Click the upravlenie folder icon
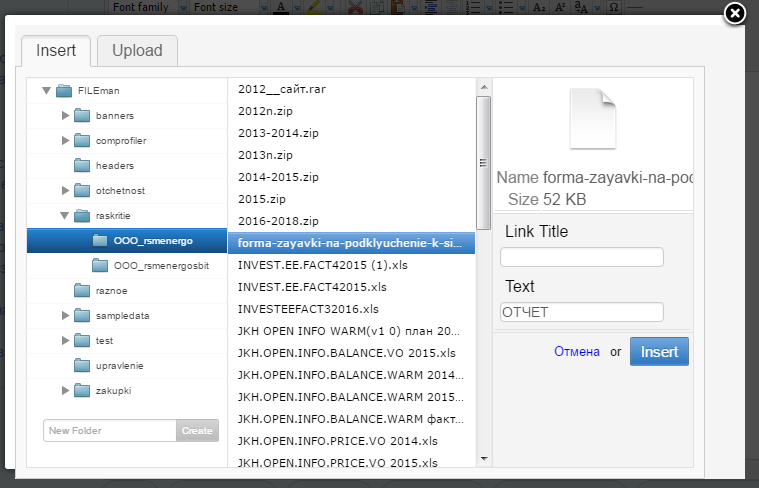Viewport: 759px width, 488px height. [x=82, y=366]
